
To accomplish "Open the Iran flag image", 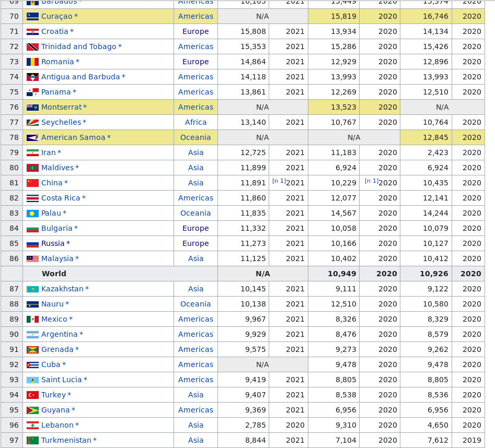I will pyautogui.click(x=32, y=152).
